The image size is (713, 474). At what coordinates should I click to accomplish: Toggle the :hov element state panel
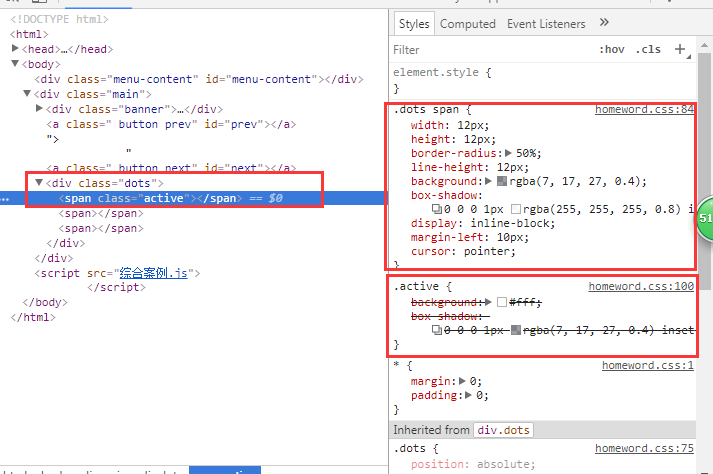[612, 49]
